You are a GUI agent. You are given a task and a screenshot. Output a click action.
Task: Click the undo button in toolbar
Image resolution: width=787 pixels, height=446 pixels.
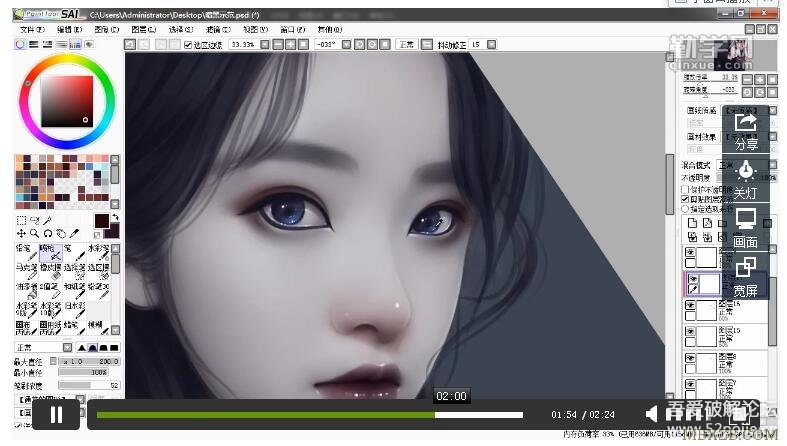click(130, 45)
